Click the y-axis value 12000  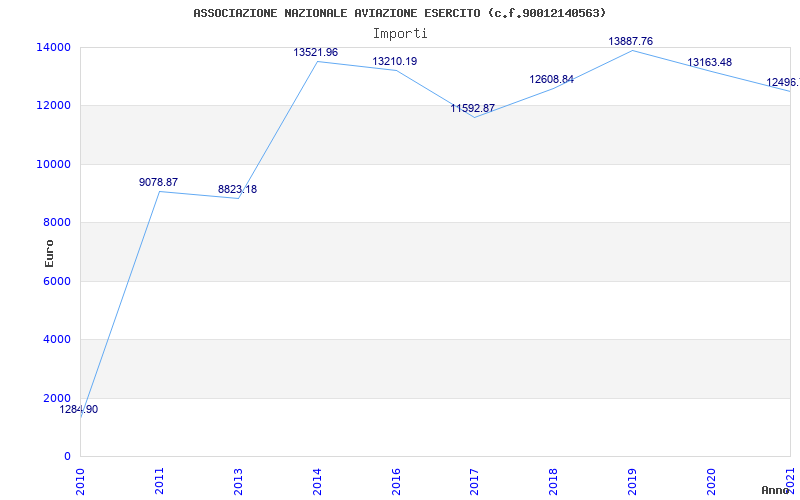coord(53,106)
